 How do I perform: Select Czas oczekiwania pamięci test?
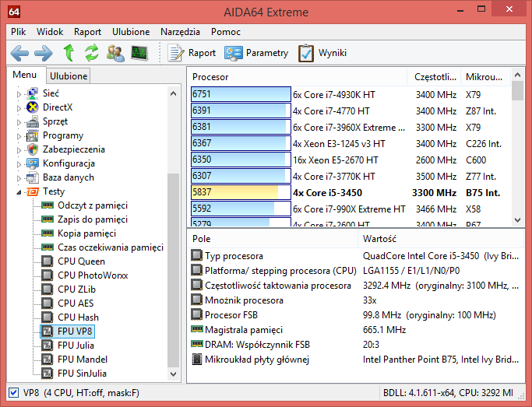(111, 247)
